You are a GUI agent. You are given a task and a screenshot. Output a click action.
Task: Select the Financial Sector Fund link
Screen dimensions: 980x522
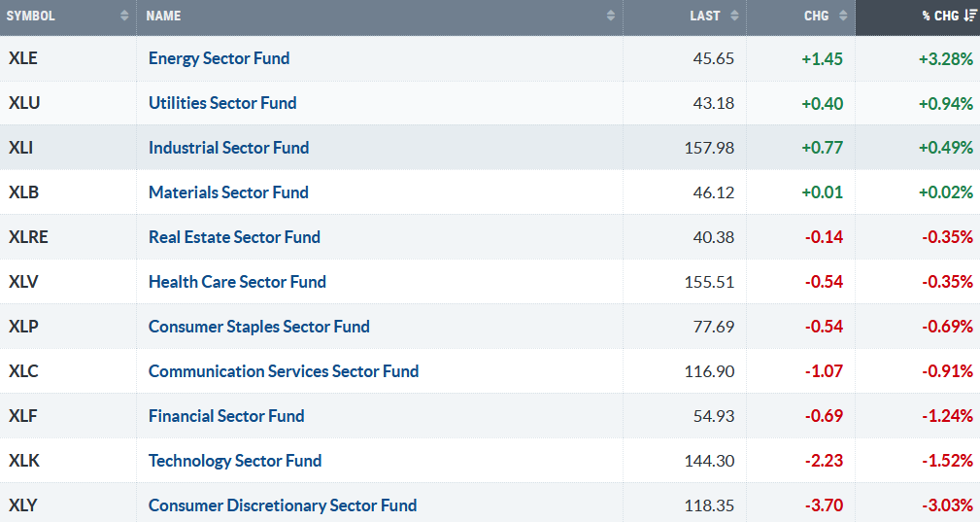click(x=226, y=416)
